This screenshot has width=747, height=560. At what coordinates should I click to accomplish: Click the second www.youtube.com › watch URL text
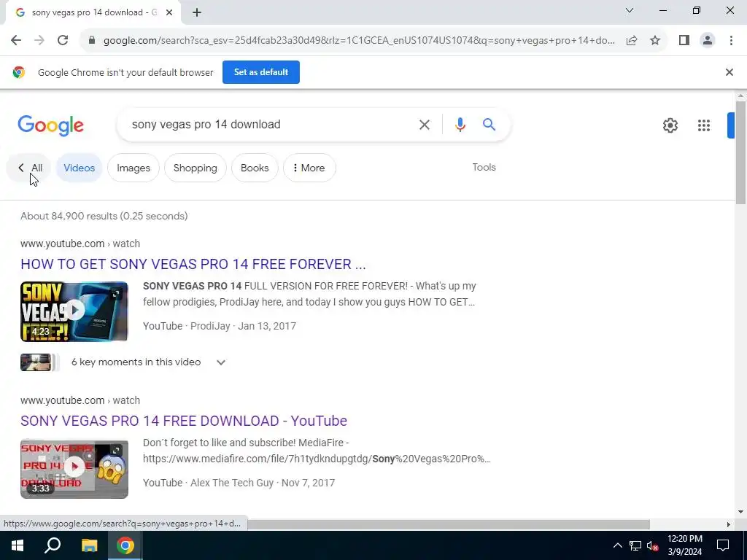pyautogui.click(x=80, y=400)
